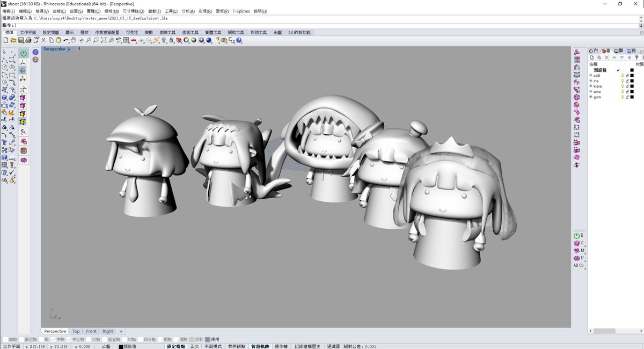Switch to the 網格工具 toolbar tab
644x349 pixels.
(x=236, y=32)
